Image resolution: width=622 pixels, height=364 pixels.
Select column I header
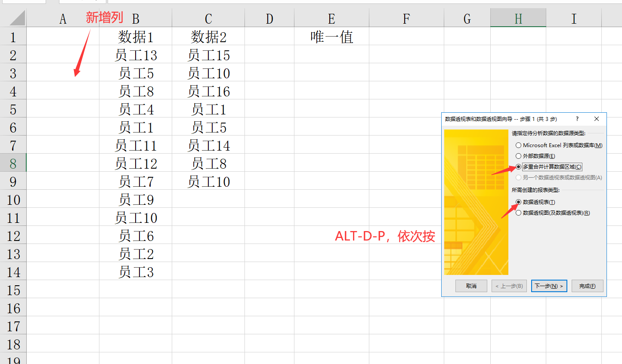(574, 19)
